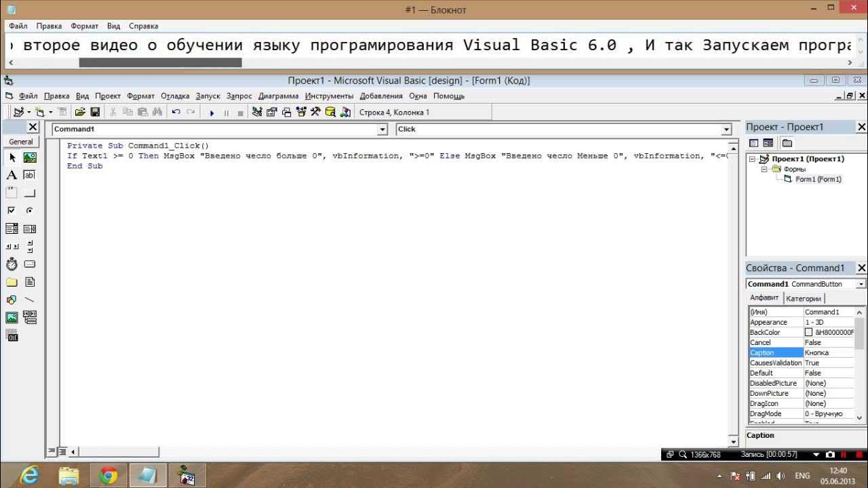
Task: Select the Line control in the toolbox
Action: 30,300
